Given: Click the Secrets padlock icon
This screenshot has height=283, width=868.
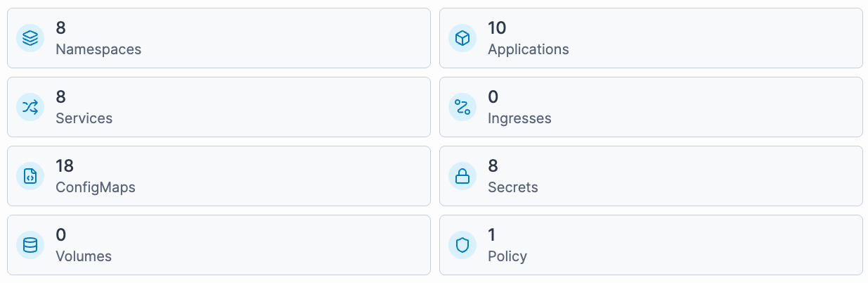Looking at the screenshot, I should [x=462, y=176].
